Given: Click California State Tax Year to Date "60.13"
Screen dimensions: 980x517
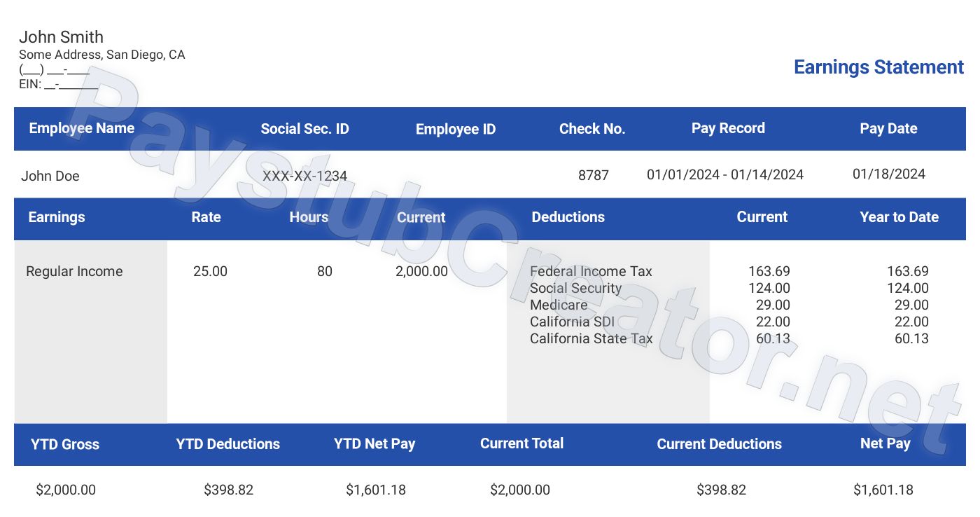Looking at the screenshot, I should coord(911,338).
